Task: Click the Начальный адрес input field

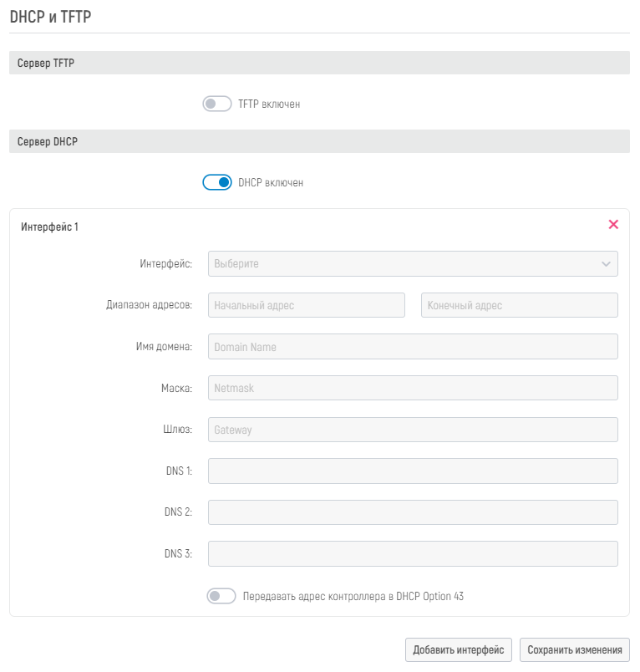Action: (306, 305)
